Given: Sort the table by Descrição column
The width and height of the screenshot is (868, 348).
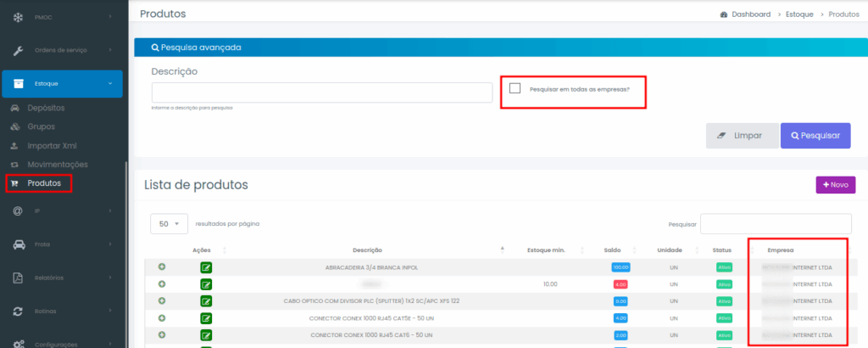Looking at the screenshot, I should 367,250.
